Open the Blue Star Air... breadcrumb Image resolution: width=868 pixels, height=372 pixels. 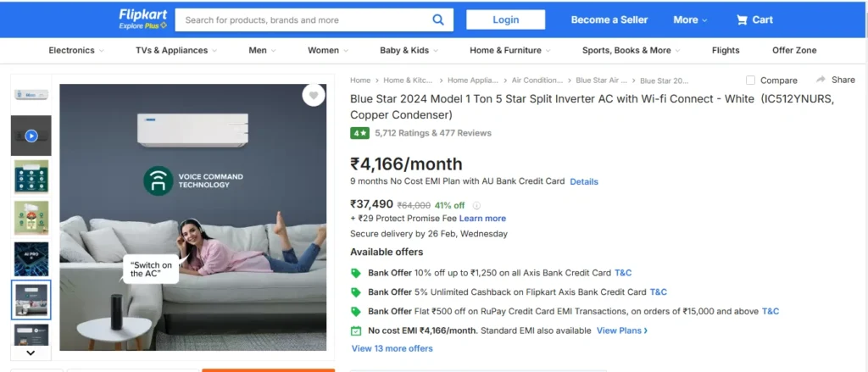click(601, 81)
